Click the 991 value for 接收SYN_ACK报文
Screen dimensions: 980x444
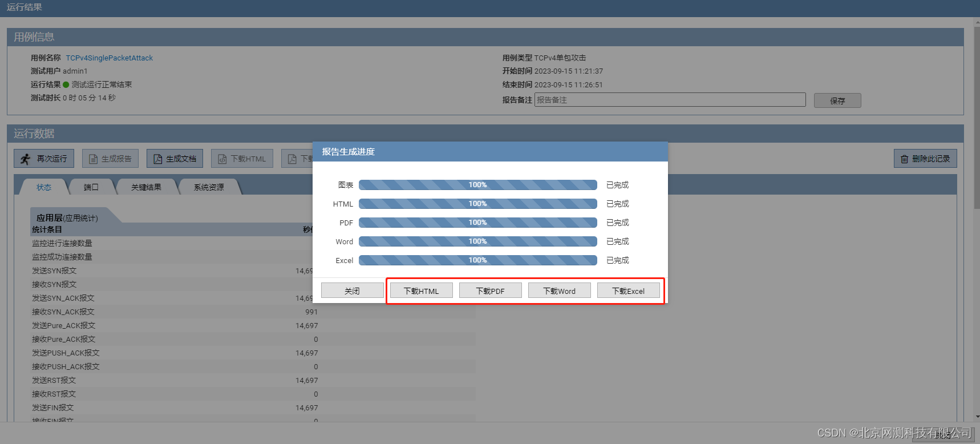311,312
